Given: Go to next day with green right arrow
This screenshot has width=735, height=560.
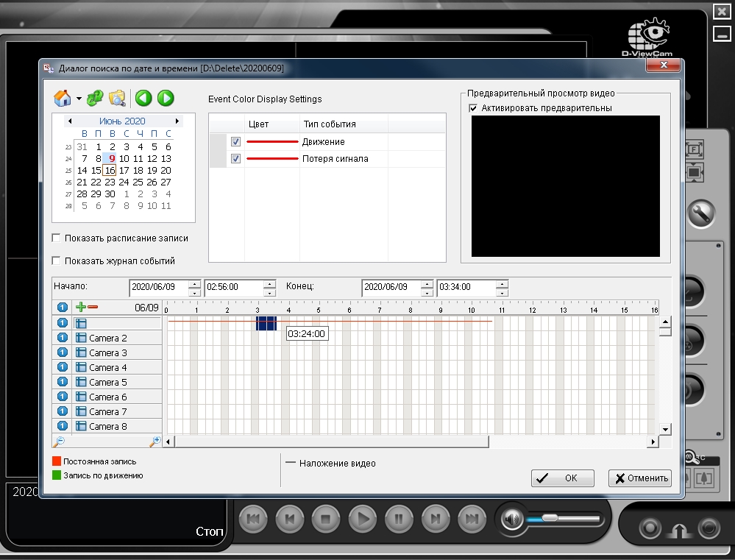Looking at the screenshot, I should [x=165, y=98].
